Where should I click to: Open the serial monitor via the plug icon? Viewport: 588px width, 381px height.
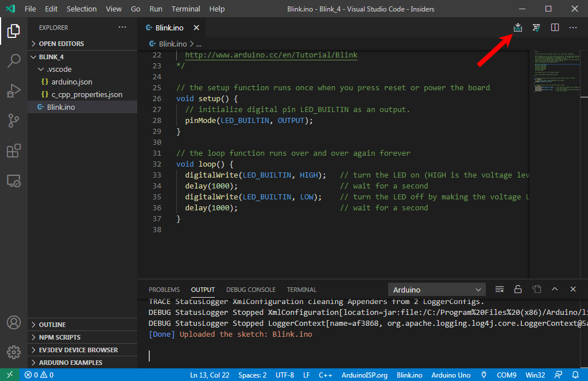484,375
